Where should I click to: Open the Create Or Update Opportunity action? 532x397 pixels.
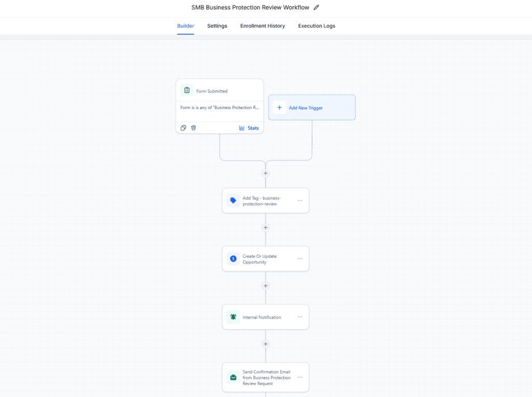265,259
